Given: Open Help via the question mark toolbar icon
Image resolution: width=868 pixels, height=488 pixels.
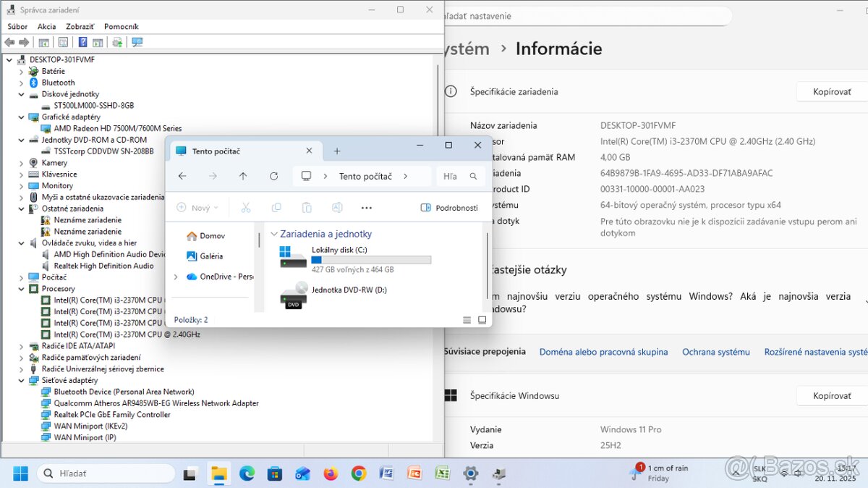Looking at the screenshot, I should click(x=82, y=42).
